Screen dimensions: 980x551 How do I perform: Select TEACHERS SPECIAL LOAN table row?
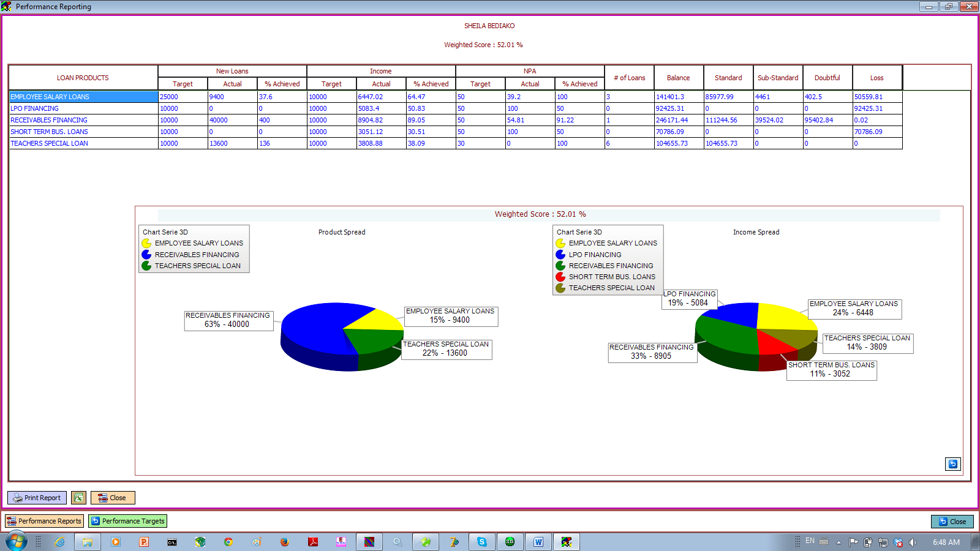(x=456, y=143)
